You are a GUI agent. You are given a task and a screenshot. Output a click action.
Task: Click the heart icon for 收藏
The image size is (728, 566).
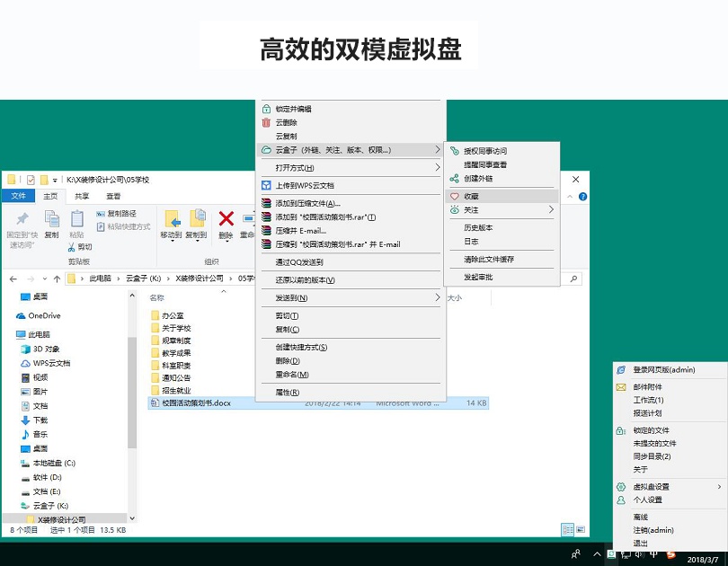coord(455,196)
